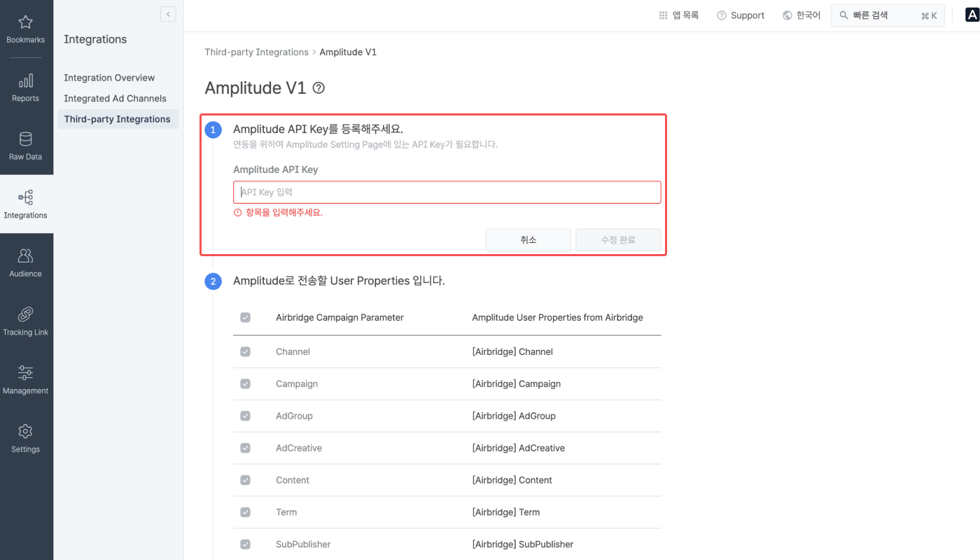This screenshot has height=560, width=980.
Task: Uncheck the Channel property checkbox
Action: [x=245, y=351]
